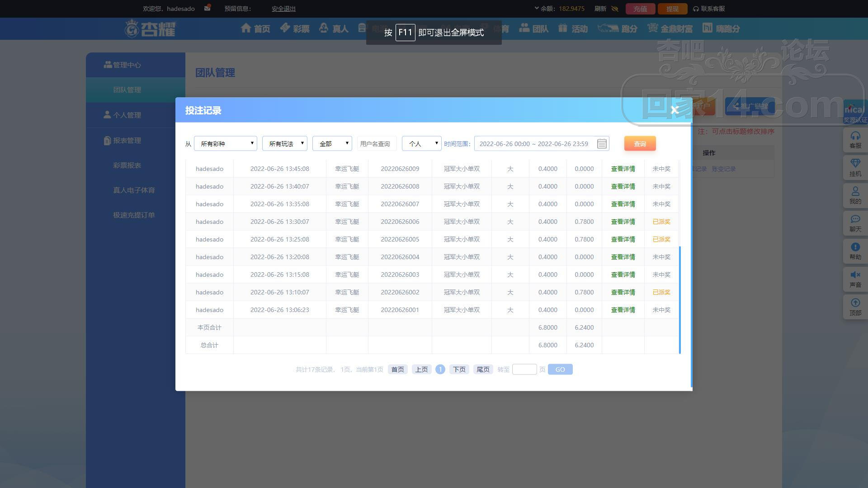Expand the all play methods dropdown
The width and height of the screenshot is (868, 488).
click(285, 144)
